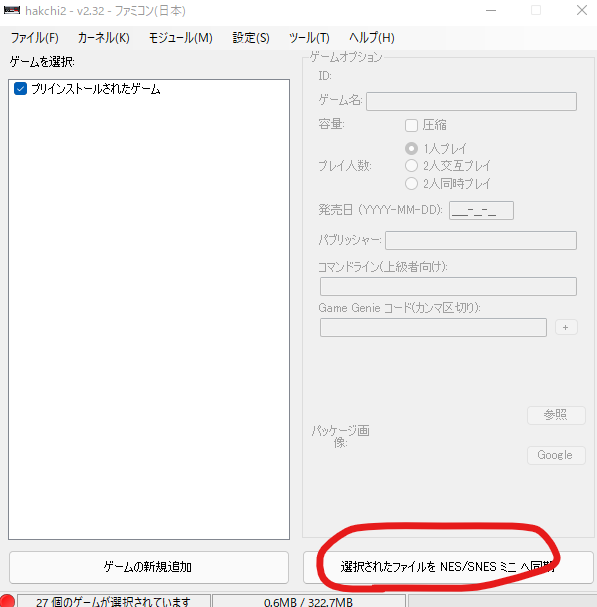
Task: Click the hakchi2 title bar app icon
Action: click(12, 10)
